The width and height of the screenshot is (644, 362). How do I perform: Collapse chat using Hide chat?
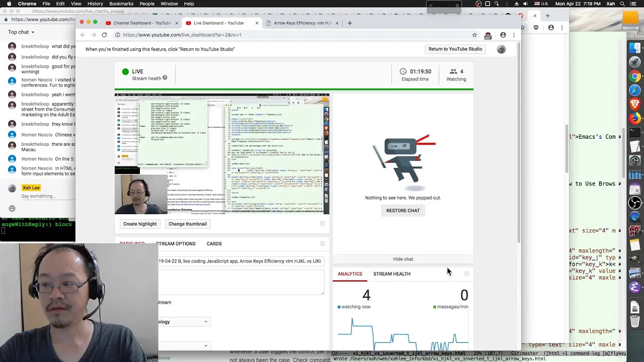tap(403, 259)
